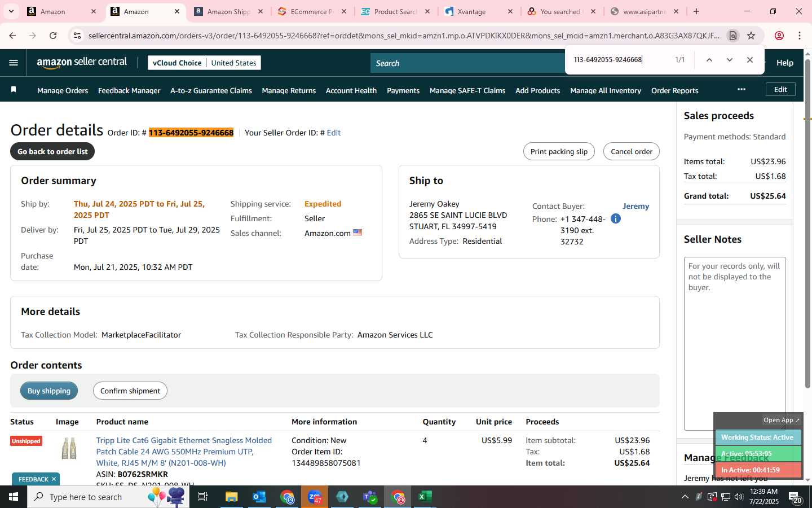Reload the current page
Screen dimensions: 812x508
pos(53,36)
